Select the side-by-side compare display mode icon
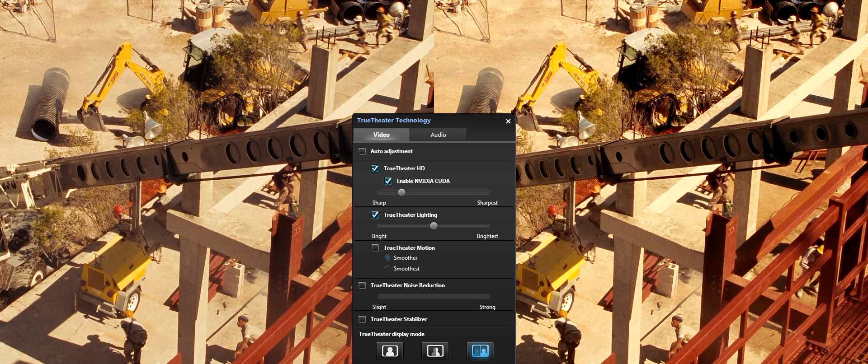The image size is (868, 364). click(x=480, y=350)
